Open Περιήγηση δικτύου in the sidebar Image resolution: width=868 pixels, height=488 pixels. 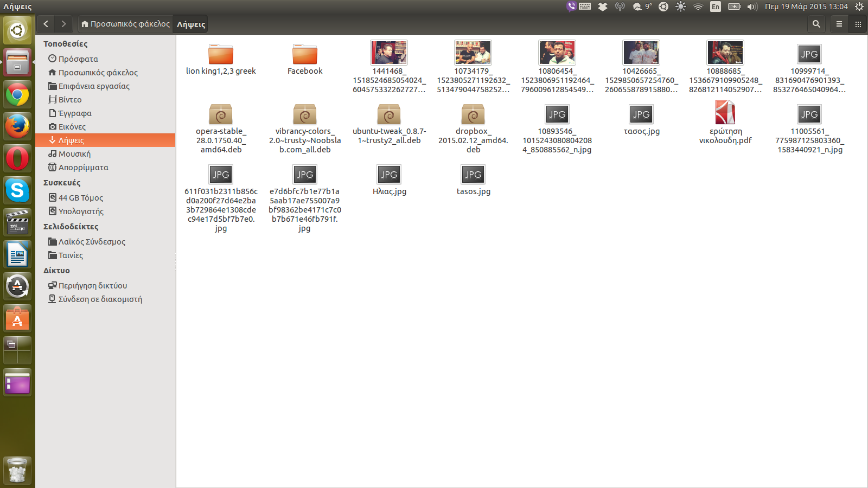click(x=92, y=285)
